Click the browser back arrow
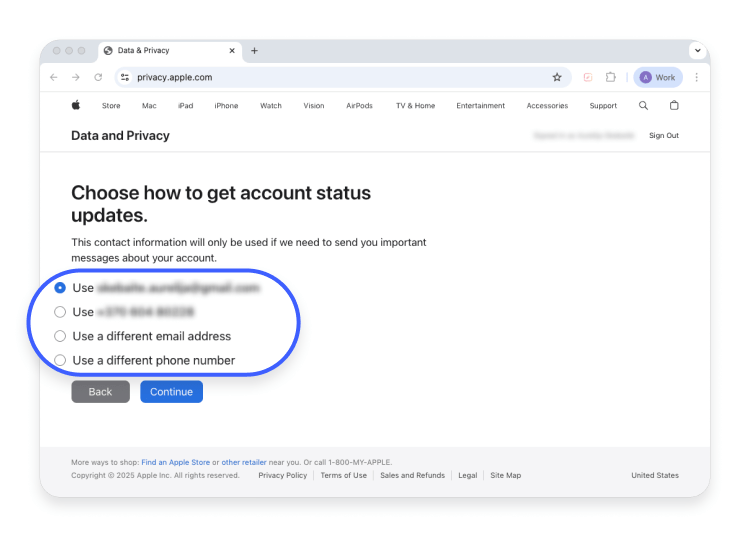Viewport: 750px width, 537px height. [x=54, y=77]
